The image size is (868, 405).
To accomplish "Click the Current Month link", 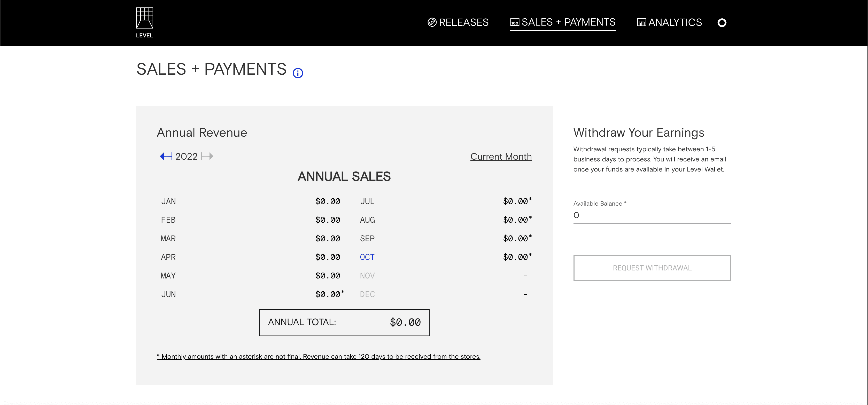I will pyautogui.click(x=501, y=157).
